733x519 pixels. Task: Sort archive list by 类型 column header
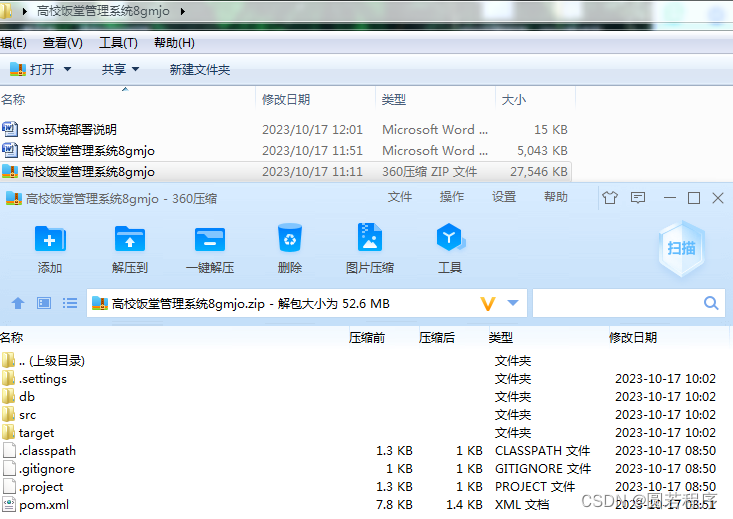tap(501, 338)
